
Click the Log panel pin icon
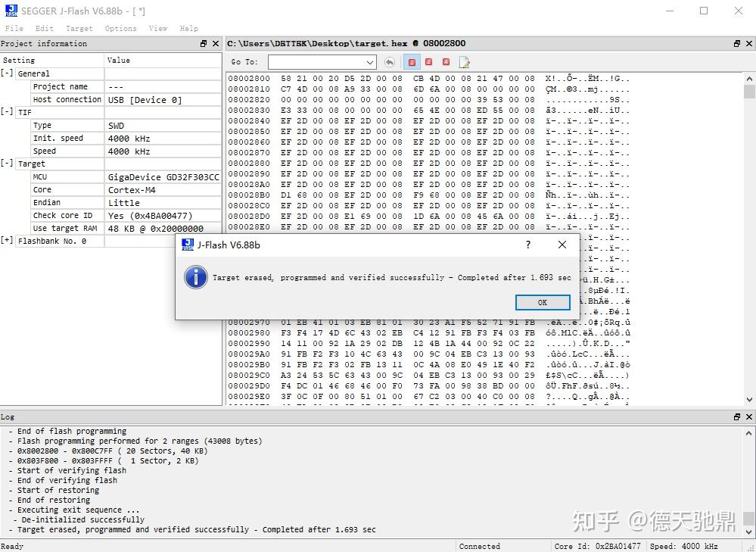tap(736, 416)
